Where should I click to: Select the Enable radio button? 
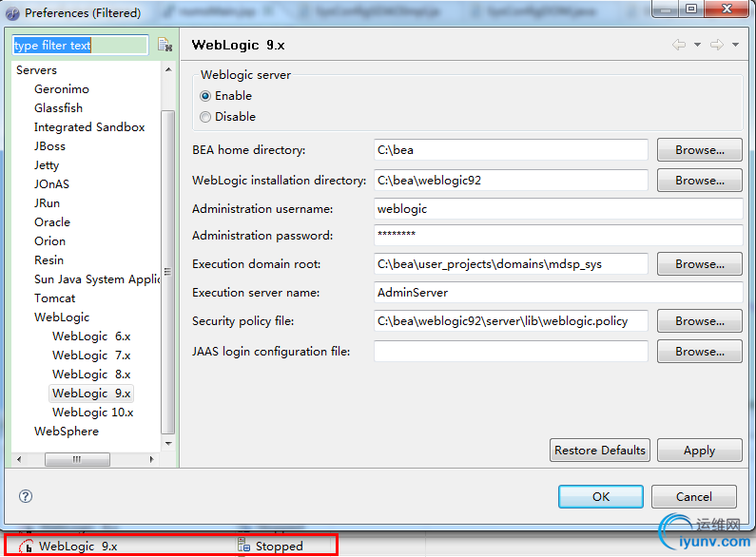[205, 96]
